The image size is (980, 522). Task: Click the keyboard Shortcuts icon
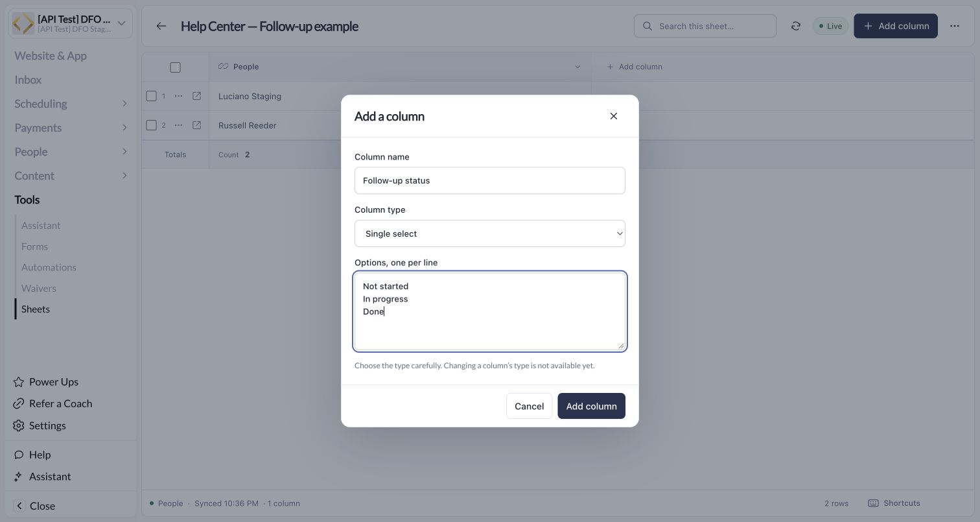873,503
